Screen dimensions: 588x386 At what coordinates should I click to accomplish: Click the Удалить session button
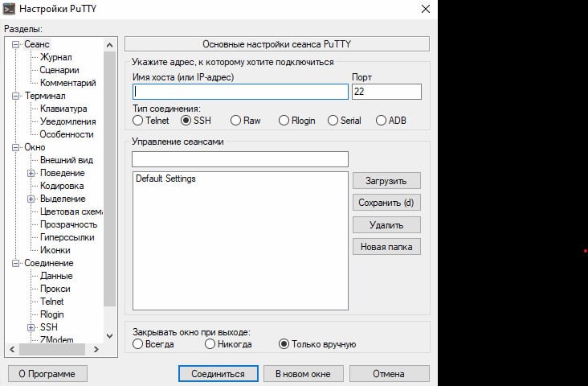(386, 224)
